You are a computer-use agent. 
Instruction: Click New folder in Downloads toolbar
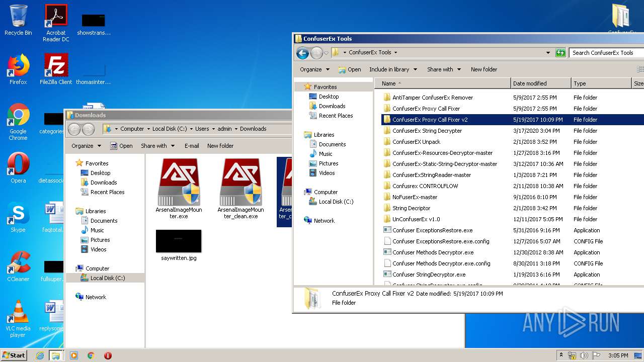click(220, 146)
